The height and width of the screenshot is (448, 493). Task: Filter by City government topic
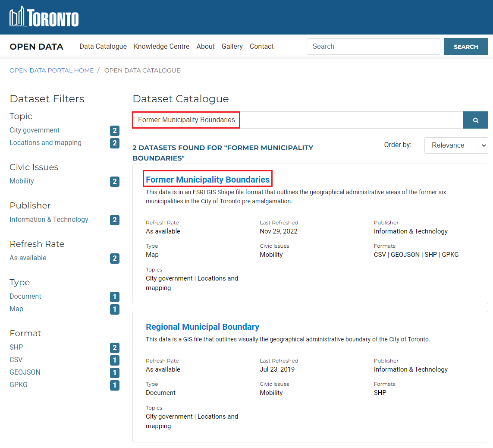35,130
